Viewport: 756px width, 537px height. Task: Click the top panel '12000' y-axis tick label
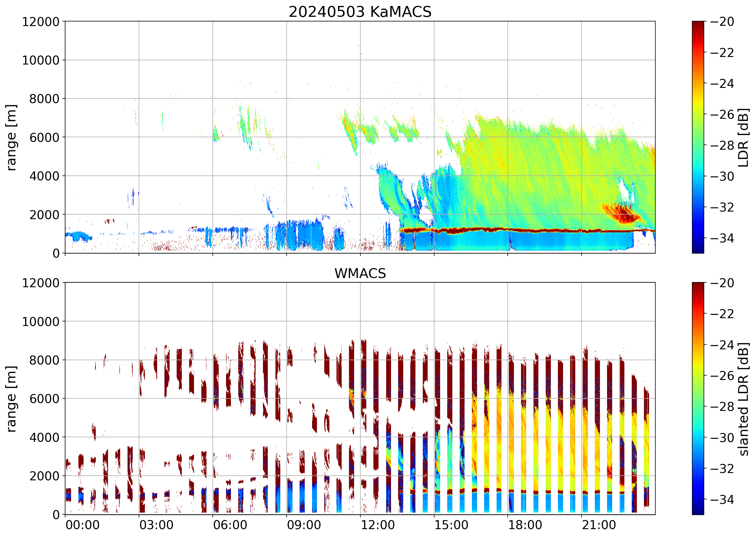click(x=41, y=22)
